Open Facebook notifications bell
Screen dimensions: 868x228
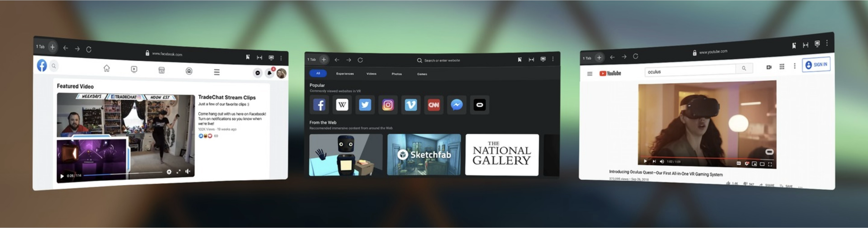coord(270,73)
